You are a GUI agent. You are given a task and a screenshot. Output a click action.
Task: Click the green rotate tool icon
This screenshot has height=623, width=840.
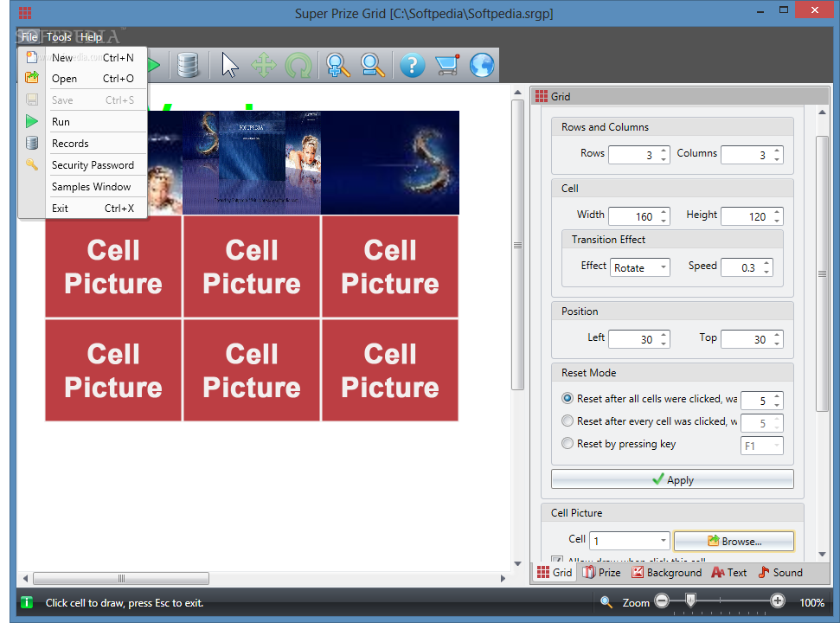(298, 67)
